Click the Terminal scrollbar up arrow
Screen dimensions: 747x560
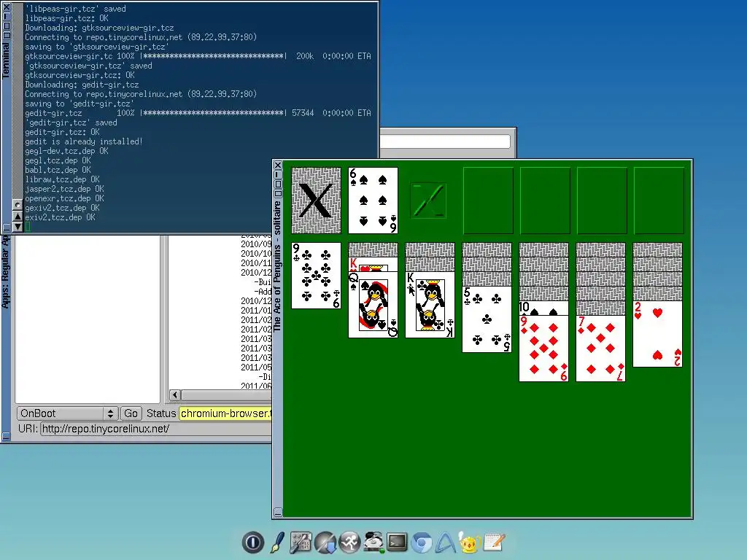tap(18, 216)
